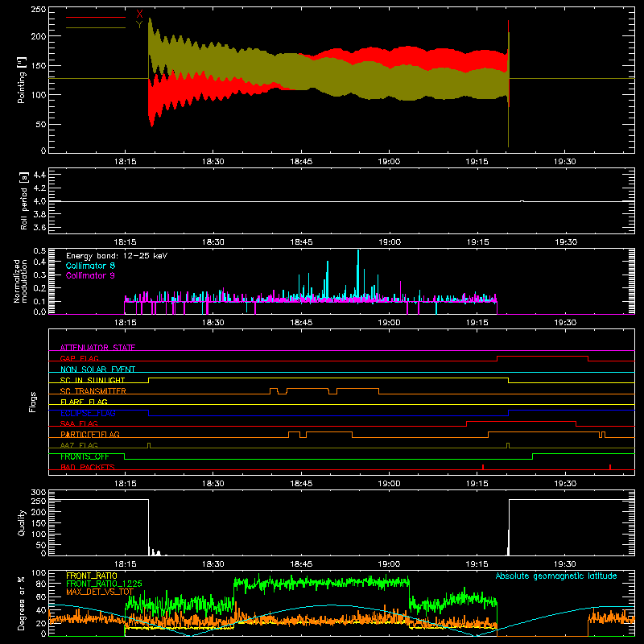Select the red X legend line sample

tap(96, 17)
